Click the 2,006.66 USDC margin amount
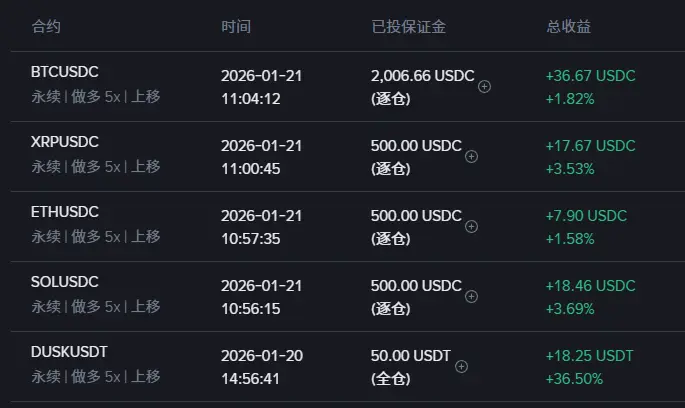 422,76
